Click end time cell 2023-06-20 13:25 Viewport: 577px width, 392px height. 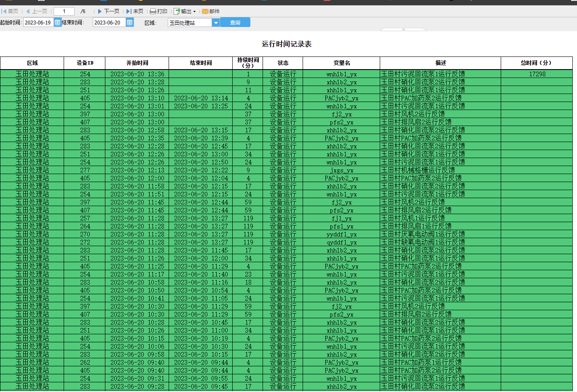click(x=201, y=106)
